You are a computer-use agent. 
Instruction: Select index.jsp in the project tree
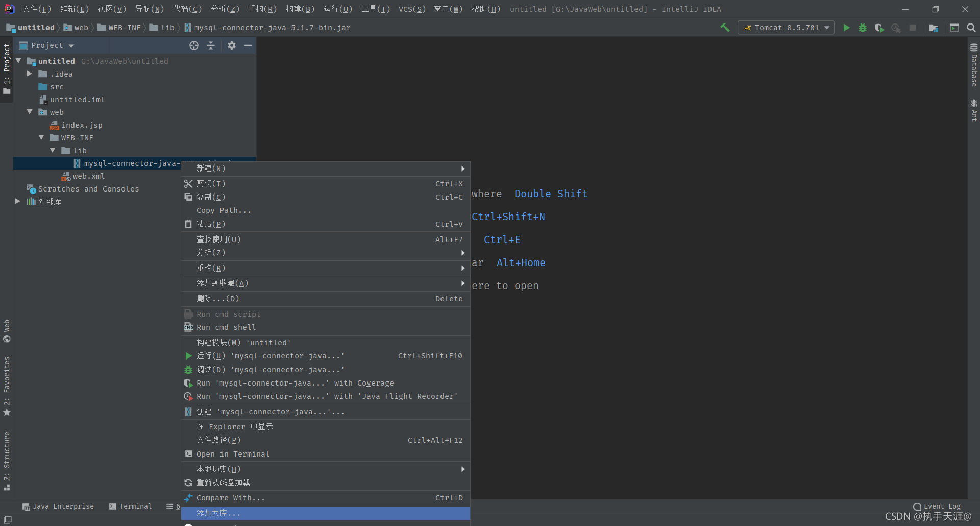pyautogui.click(x=82, y=125)
